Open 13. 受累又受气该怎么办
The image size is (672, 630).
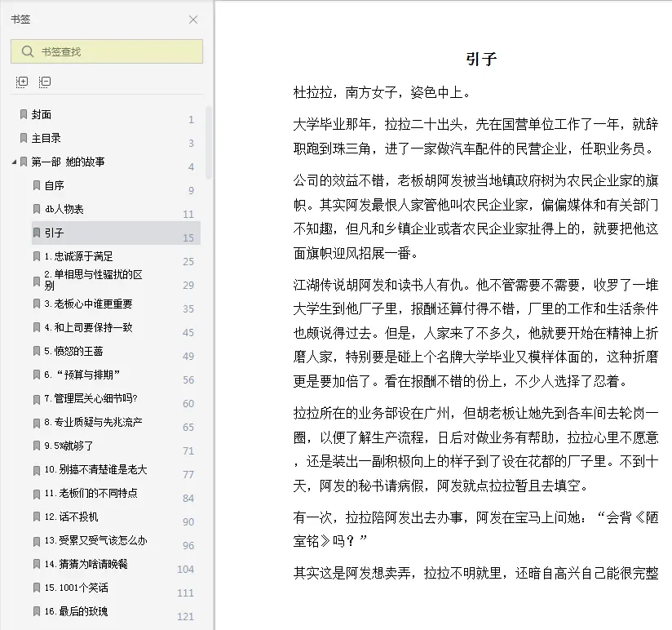[x=95, y=540]
